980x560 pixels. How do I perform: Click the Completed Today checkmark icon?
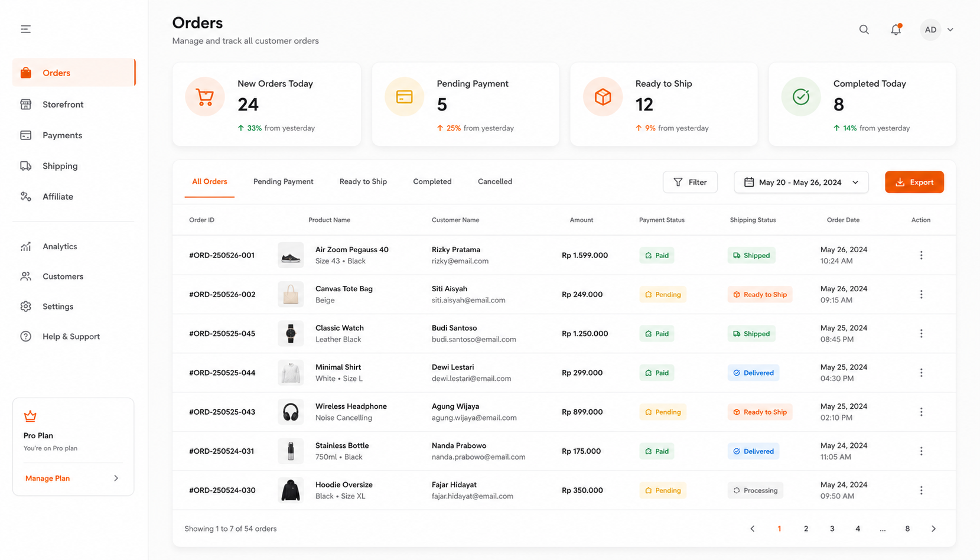tap(801, 97)
